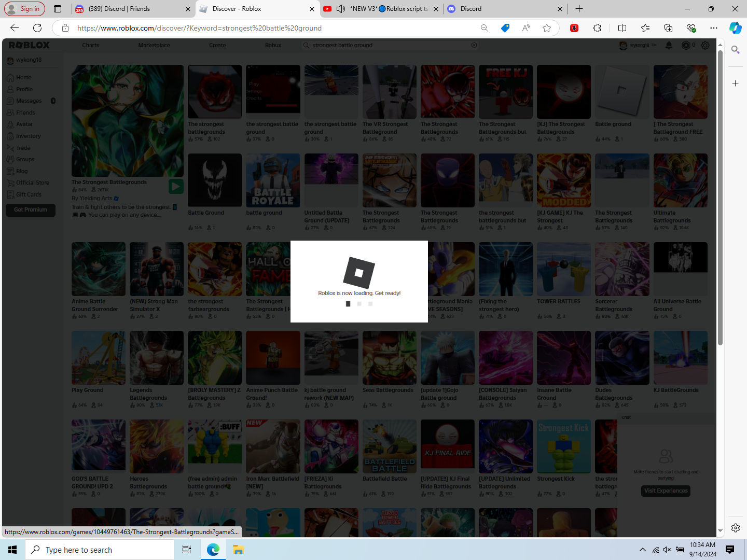The height and width of the screenshot is (560, 747).
Task: Open Task View on taskbar
Action: (x=187, y=550)
